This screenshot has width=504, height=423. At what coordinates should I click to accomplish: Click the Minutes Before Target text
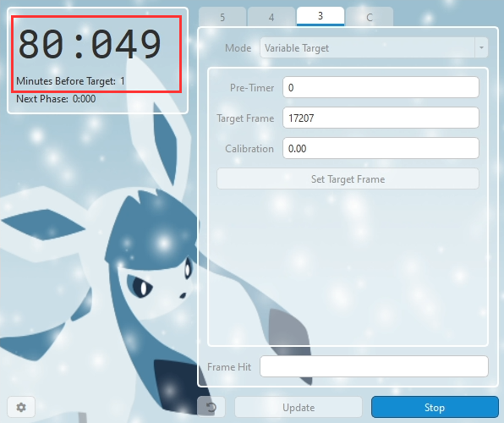coord(70,81)
